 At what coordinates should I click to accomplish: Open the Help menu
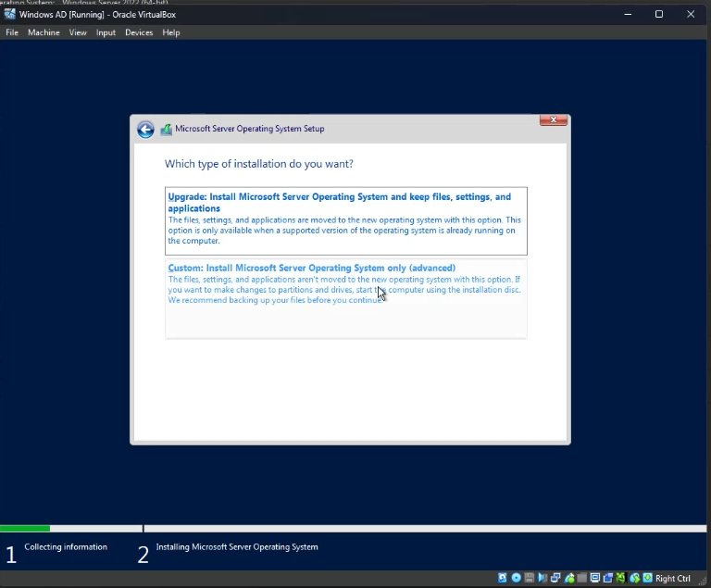click(171, 32)
